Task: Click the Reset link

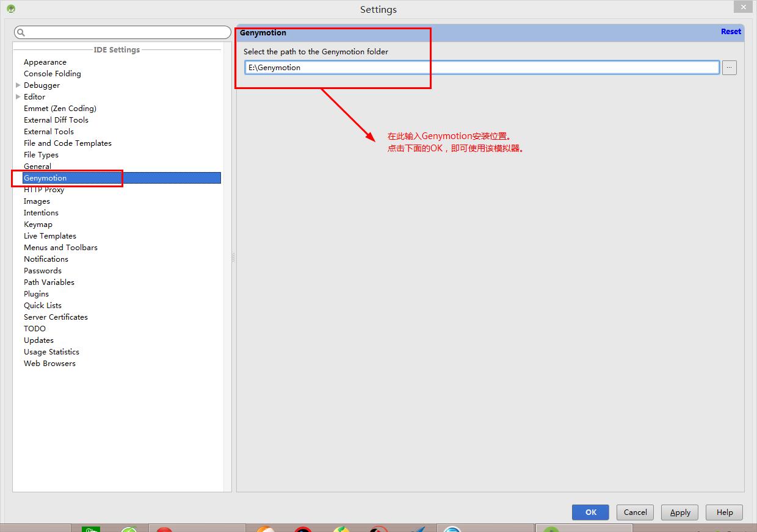Action: 731,32
